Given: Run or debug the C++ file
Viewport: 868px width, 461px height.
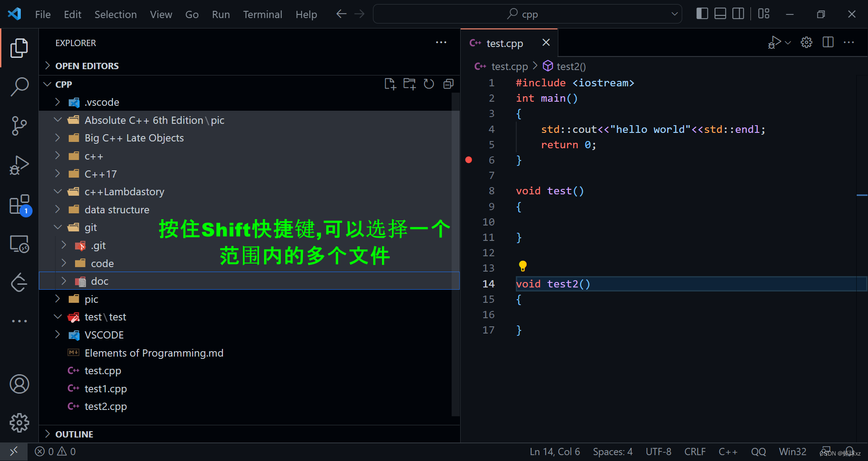Looking at the screenshot, I should click(x=774, y=42).
